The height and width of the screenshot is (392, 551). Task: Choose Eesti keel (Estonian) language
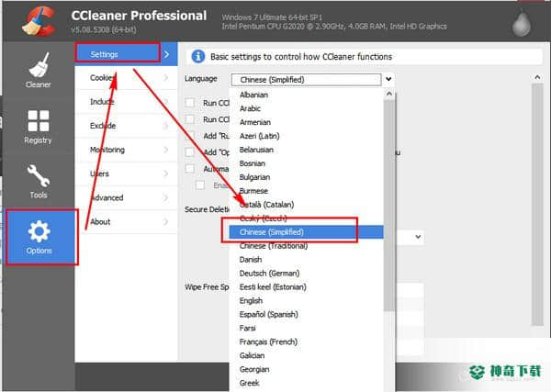coord(306,287)
